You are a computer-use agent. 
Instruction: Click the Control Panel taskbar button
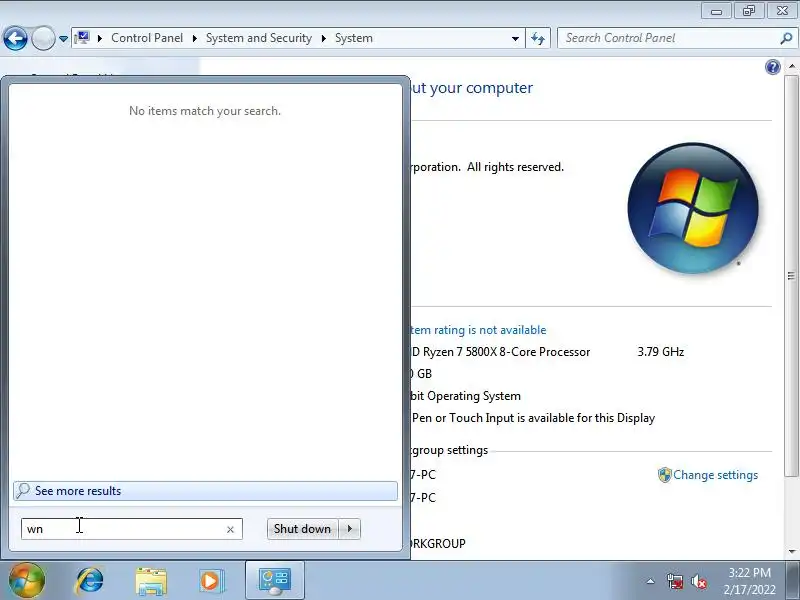(x=275, y=580)
